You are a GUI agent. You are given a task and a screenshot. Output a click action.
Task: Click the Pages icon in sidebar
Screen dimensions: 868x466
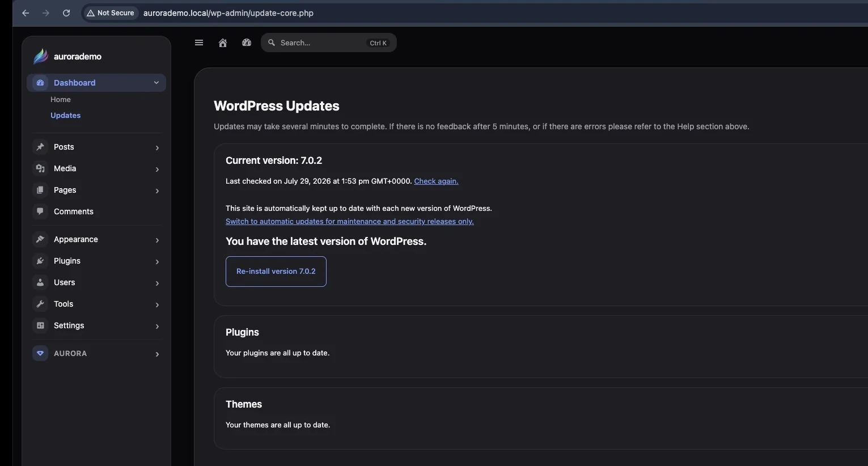(40, 190)
